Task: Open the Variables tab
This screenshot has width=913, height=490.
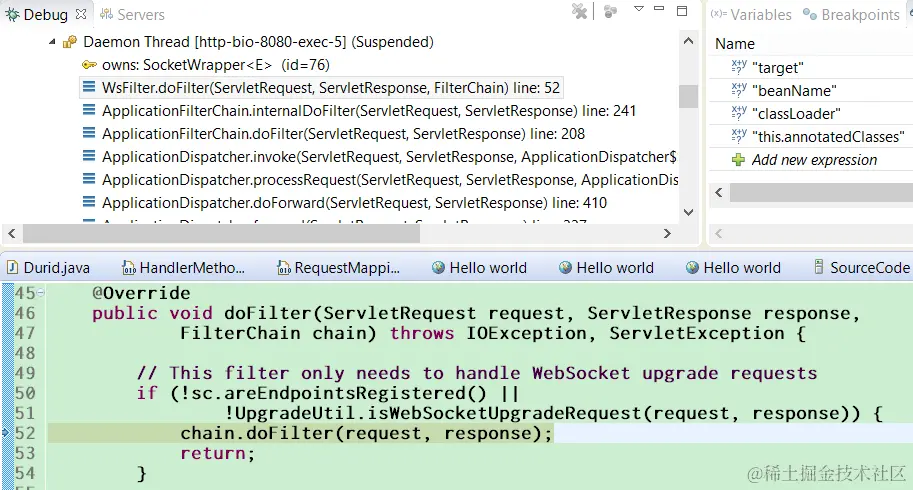Action: [x=751, y=15]
